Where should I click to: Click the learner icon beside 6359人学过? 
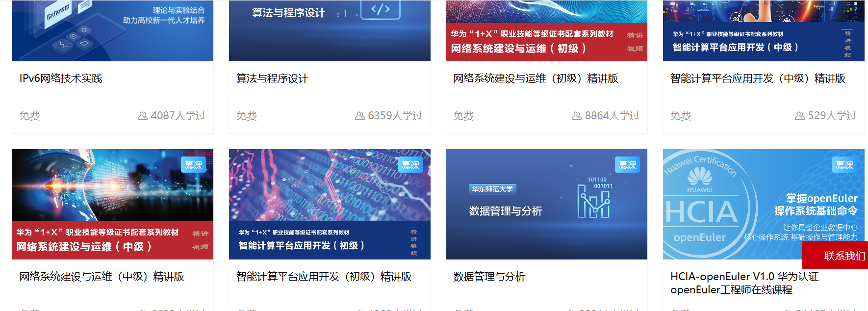pos(360,116)
